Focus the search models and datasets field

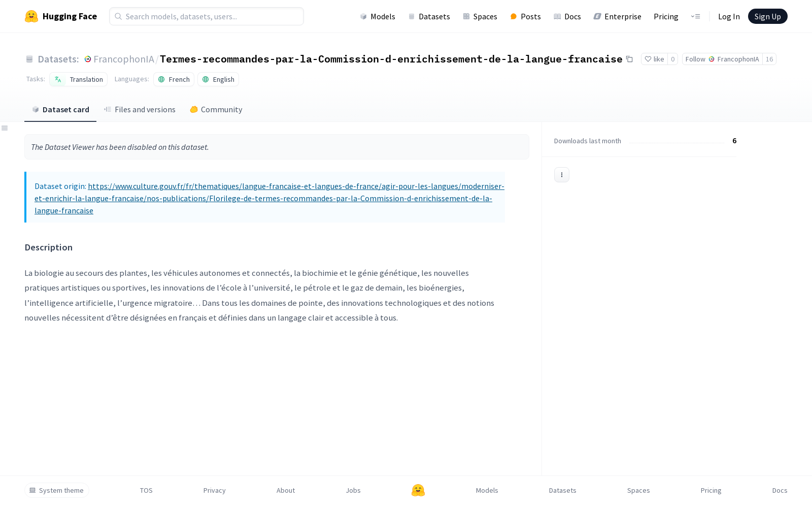(x=207, y=16)
